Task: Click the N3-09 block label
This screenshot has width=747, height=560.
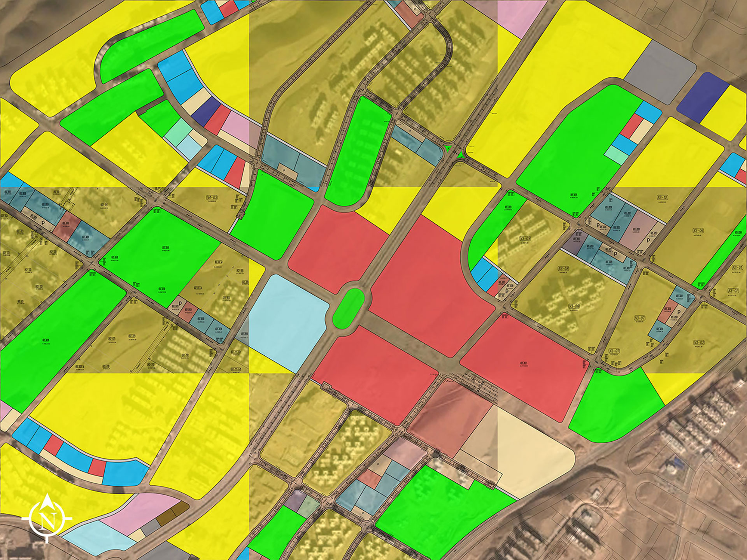Action: (525, 238)
